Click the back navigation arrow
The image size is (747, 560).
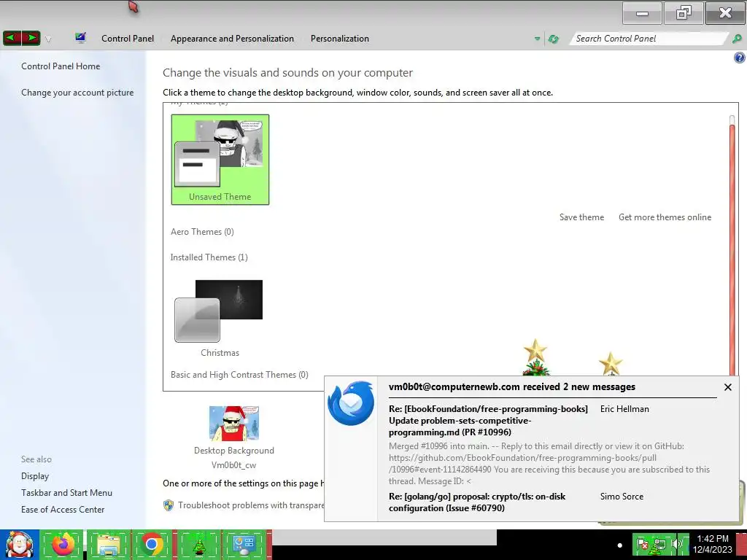12,38
